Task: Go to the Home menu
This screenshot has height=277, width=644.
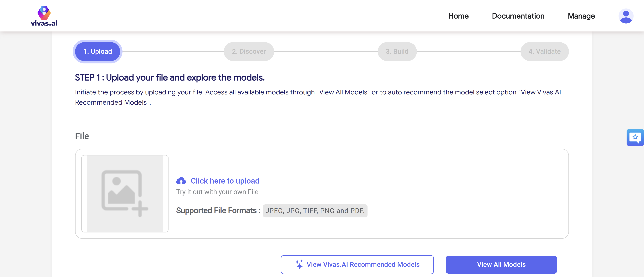Action: (458, 16)
